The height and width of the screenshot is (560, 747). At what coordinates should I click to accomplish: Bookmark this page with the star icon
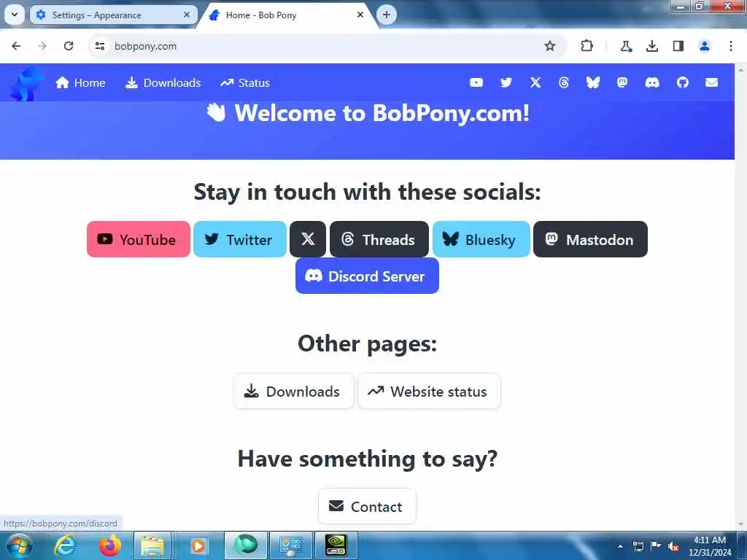coord(550,46)
